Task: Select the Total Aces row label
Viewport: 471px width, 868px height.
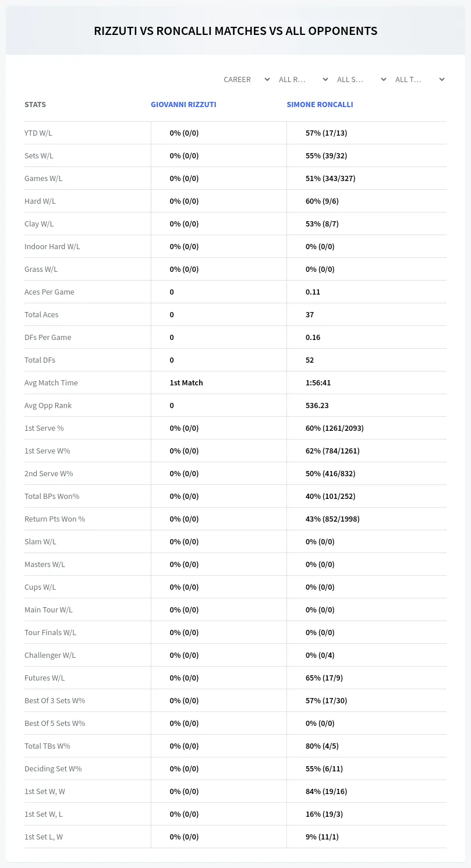Action: coord(41,314)
